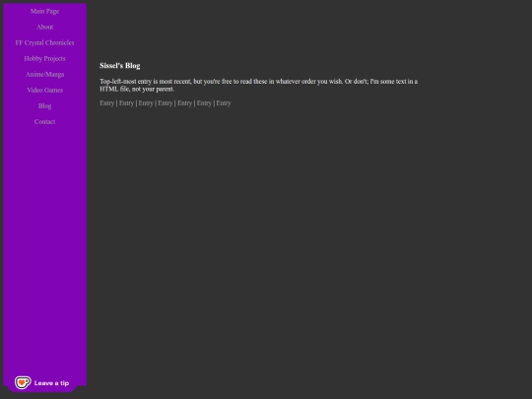Open the last Entry link
The image size is (532, 399).
click(224, 103)
